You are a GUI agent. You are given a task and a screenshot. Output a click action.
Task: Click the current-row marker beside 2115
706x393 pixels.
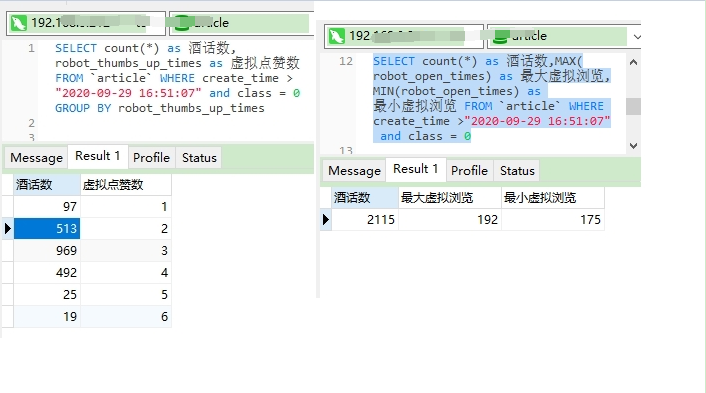tap(326, 220)
